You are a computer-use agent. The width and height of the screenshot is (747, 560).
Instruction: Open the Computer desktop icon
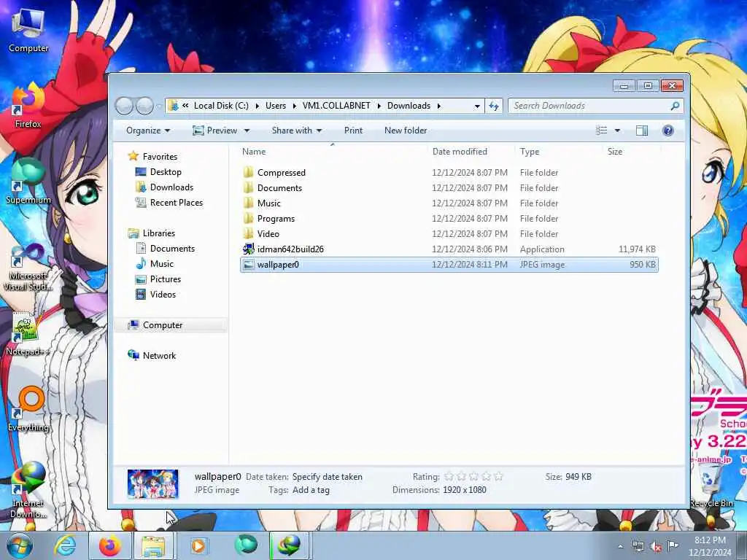28,31
